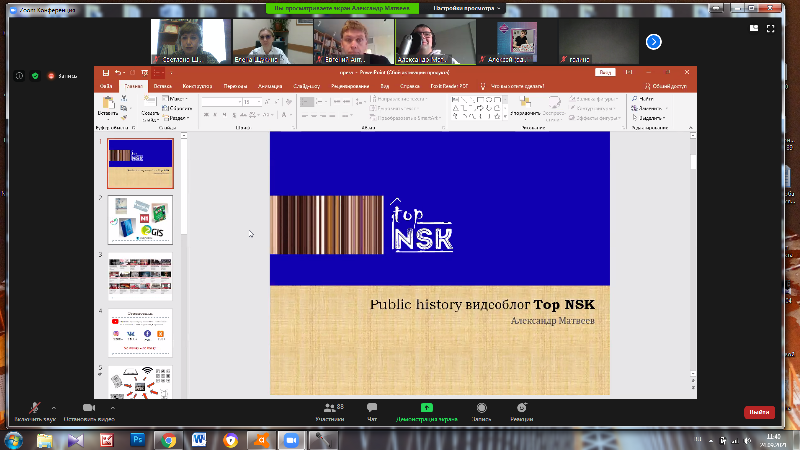Screen dimensions: 800x450
Task: Click the Tell Me search field
Action: [513, 86]
